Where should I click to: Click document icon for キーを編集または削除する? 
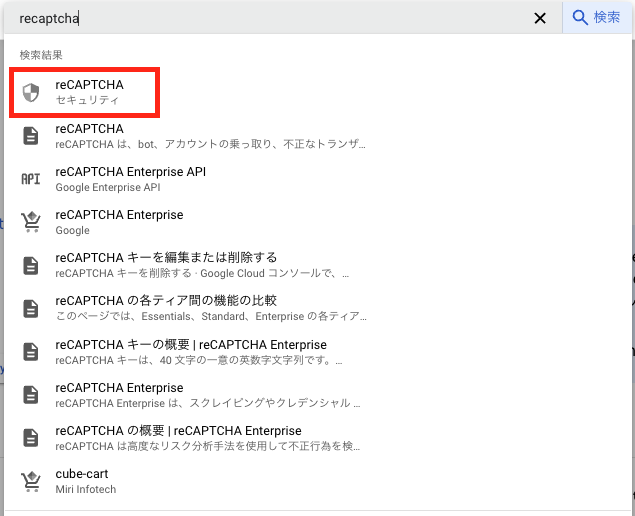coord(31,266)
